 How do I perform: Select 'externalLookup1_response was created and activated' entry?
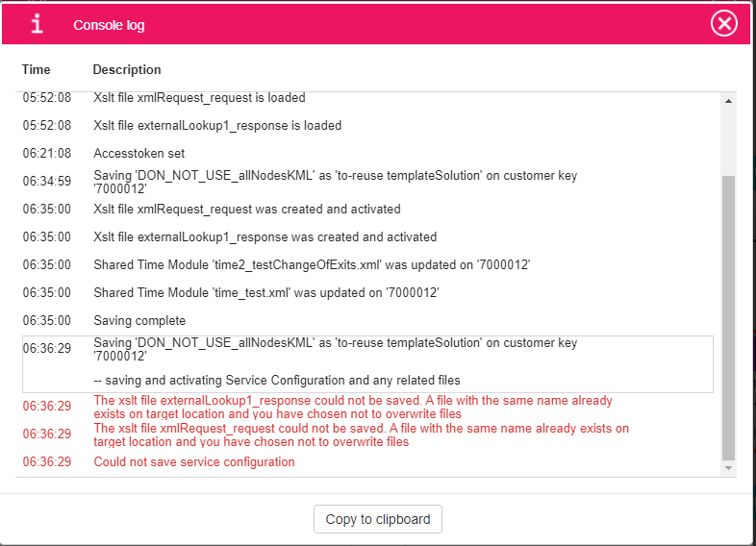265,236
